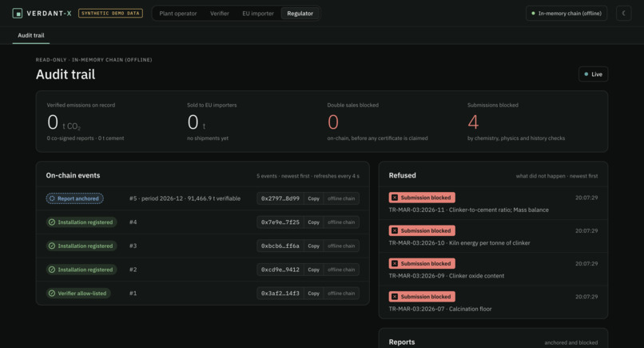Click Double sales blocked value 0

tap(333, 122)
